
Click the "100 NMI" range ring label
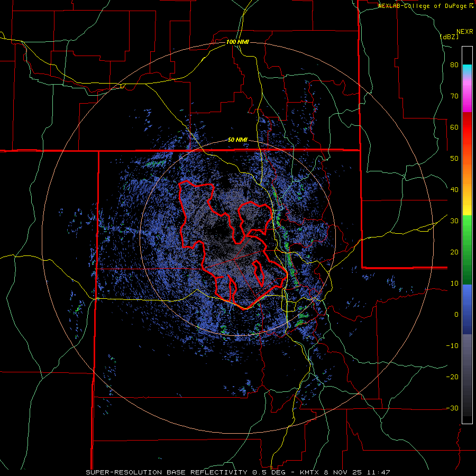(x=237, y=42)
